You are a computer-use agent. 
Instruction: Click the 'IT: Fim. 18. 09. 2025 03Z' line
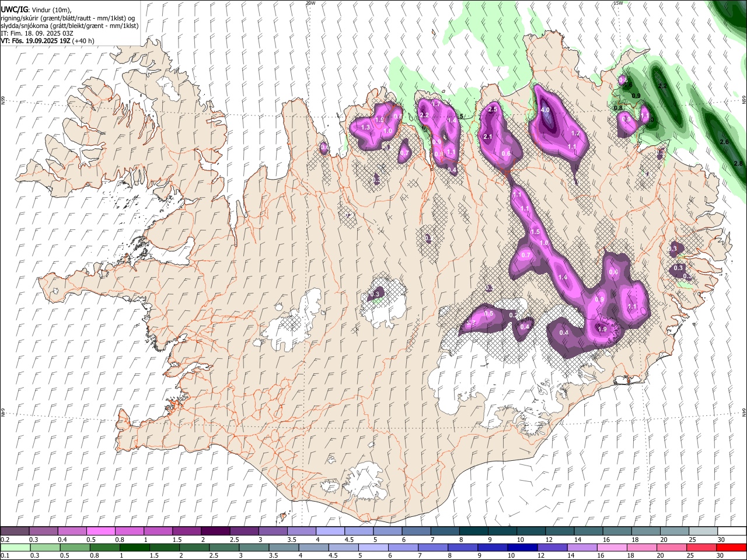37,33
